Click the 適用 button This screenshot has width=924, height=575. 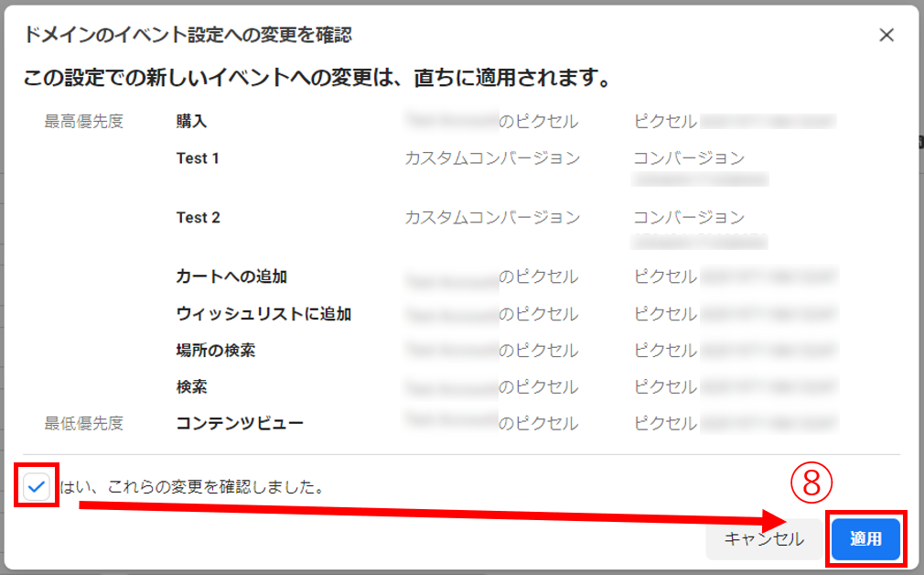(x=865, y=538)
